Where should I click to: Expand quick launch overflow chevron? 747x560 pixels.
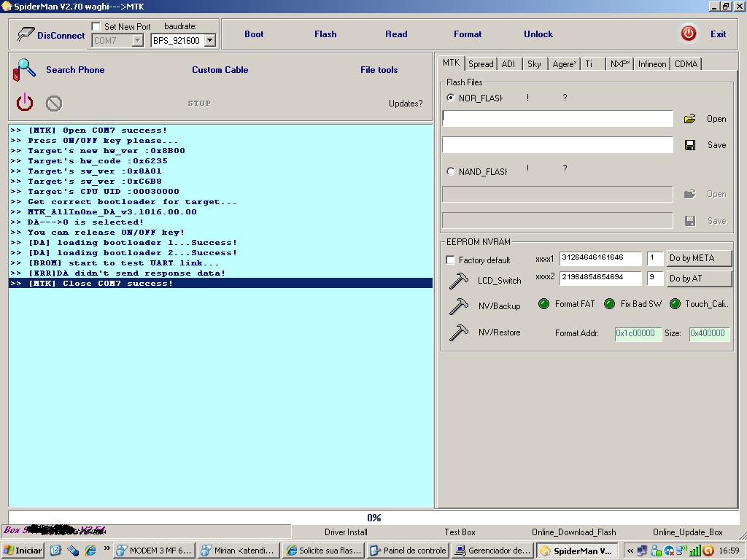pos(107,548)
